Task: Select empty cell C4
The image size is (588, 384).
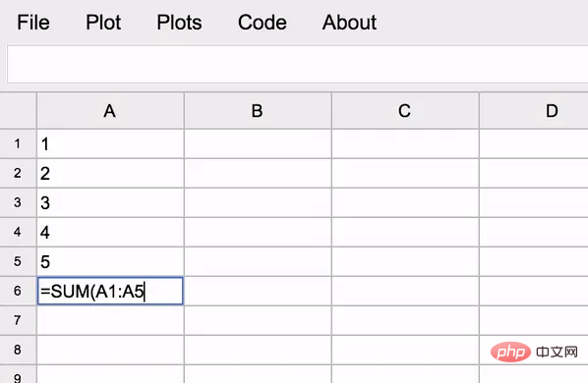Action: tap(405, 233)
